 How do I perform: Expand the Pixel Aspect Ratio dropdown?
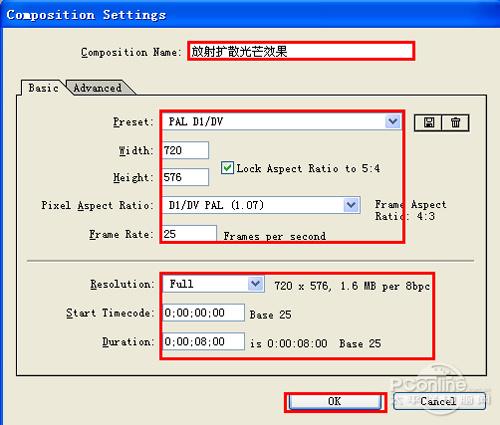261,205
